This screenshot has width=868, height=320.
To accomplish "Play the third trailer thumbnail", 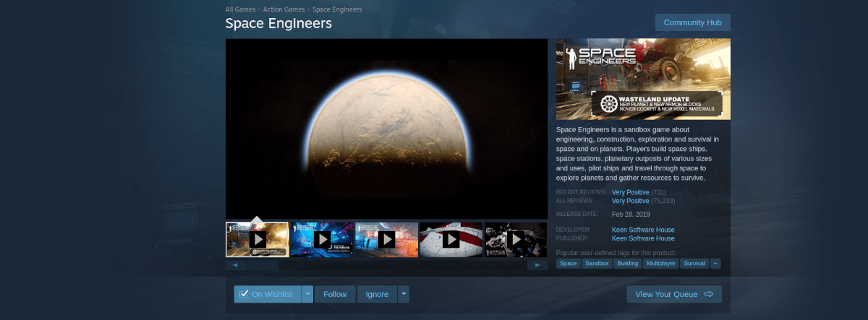I will (x=387, y=239).
